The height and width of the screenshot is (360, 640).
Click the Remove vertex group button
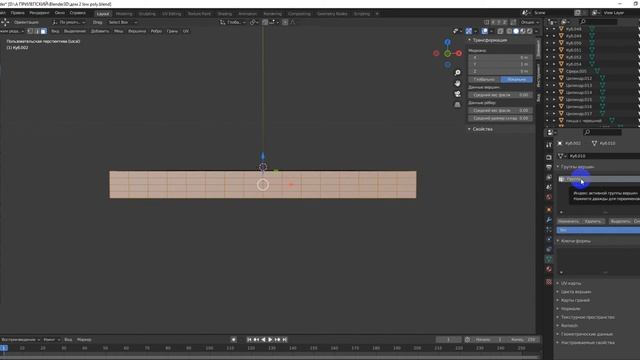coord(593,221)
